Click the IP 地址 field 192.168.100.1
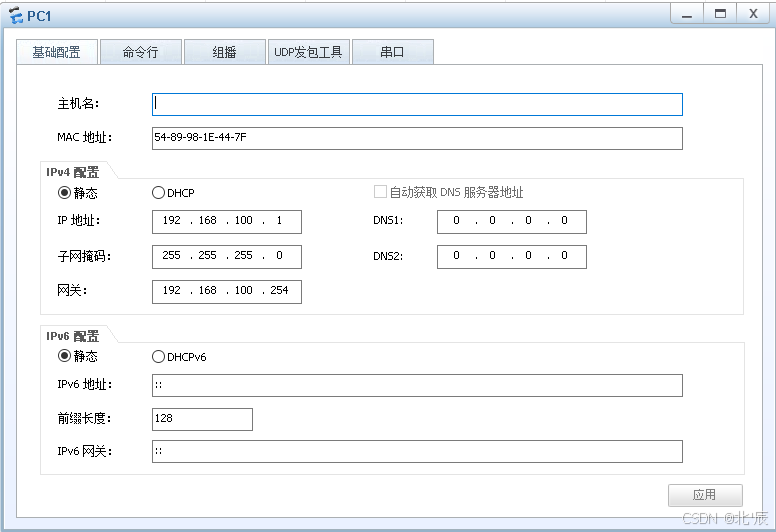The image size is (776, 532). click(x=227, y=222)
